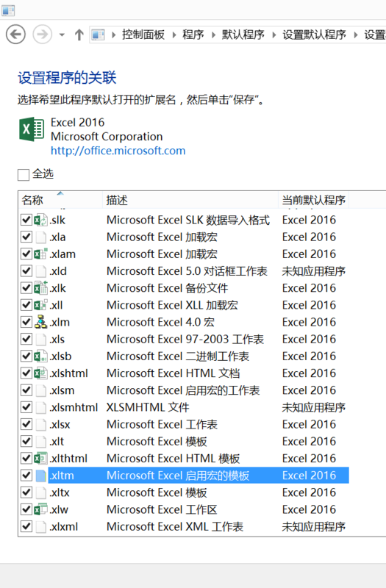
Task: Expand the chevron after 默认程序
Action: click(x=274, y=35)
